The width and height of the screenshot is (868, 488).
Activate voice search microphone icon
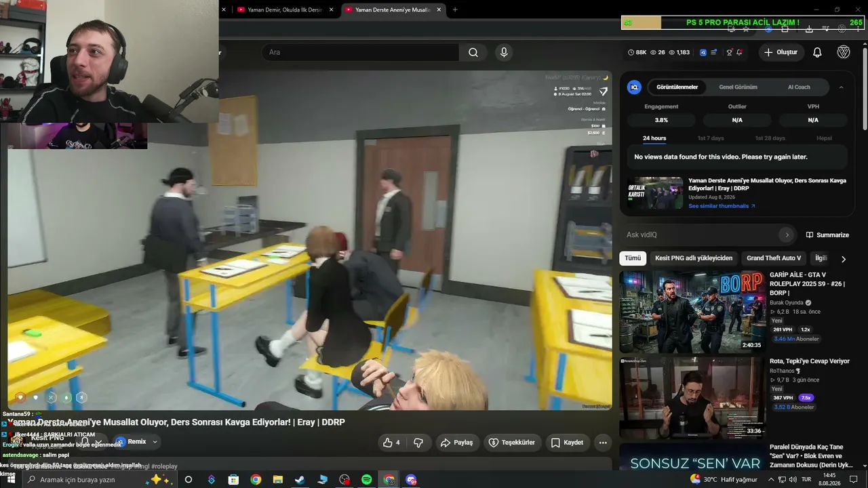tap(503, 52)
